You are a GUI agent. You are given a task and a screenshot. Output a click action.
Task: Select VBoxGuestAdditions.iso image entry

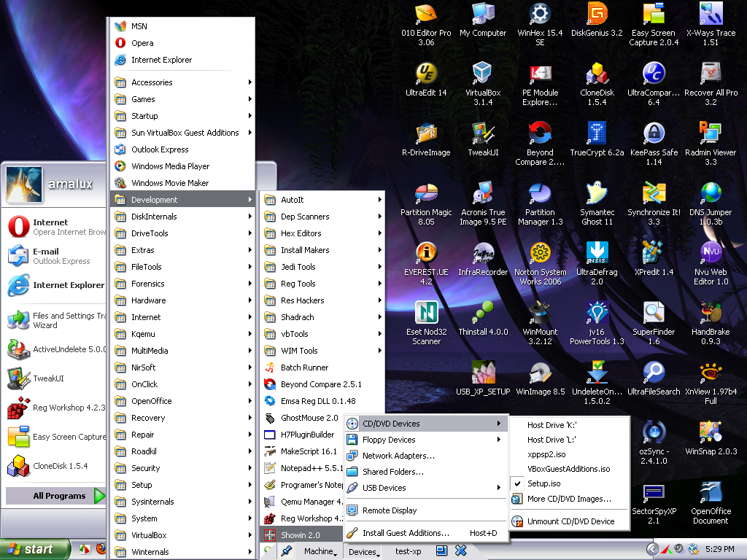[570, 469]
